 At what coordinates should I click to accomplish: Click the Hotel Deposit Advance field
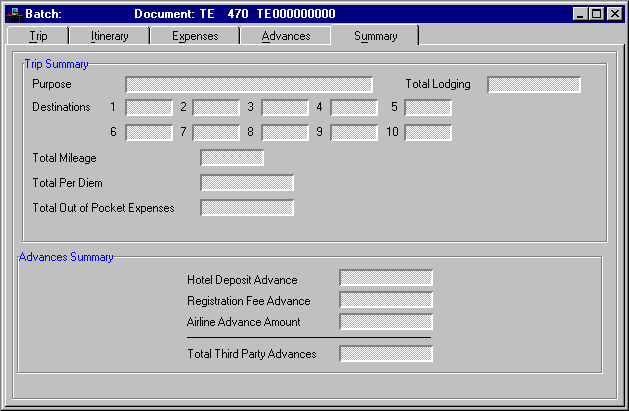[386, 277]
